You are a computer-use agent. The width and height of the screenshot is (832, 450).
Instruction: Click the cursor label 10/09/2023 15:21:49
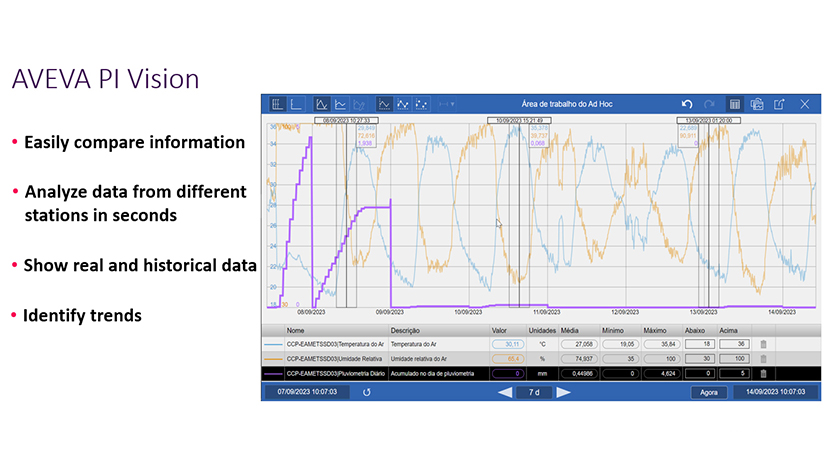(519, 120)
